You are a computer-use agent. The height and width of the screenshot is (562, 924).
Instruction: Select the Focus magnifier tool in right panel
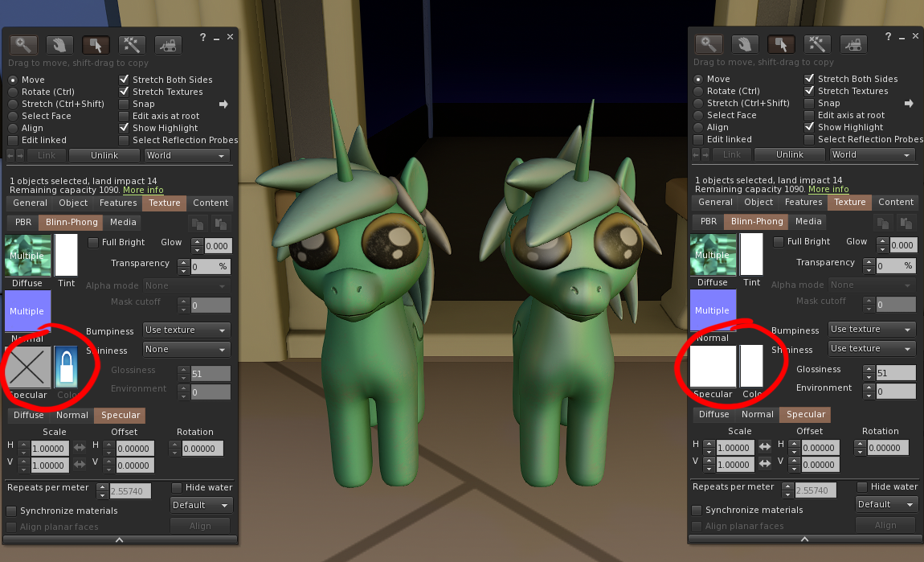709,44
